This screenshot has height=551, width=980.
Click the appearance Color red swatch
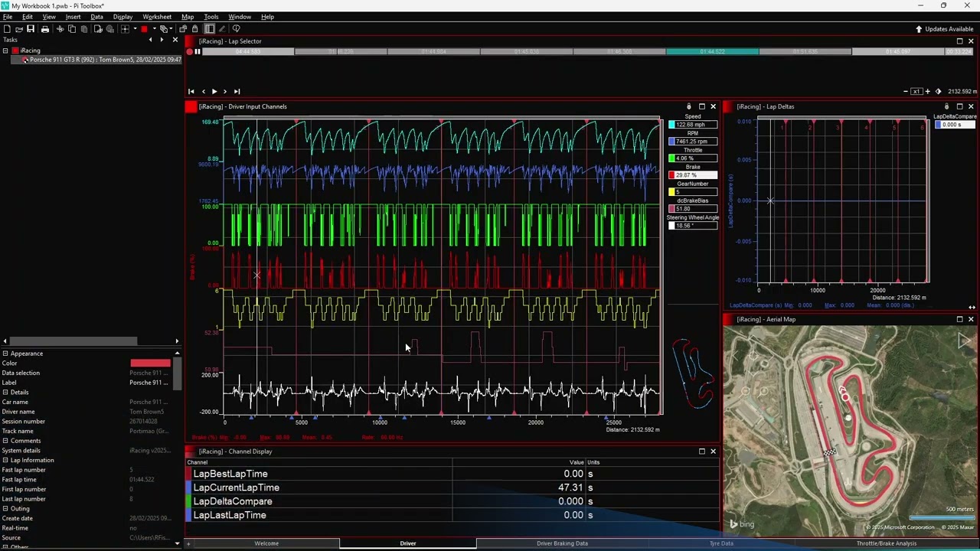[150, 363]
